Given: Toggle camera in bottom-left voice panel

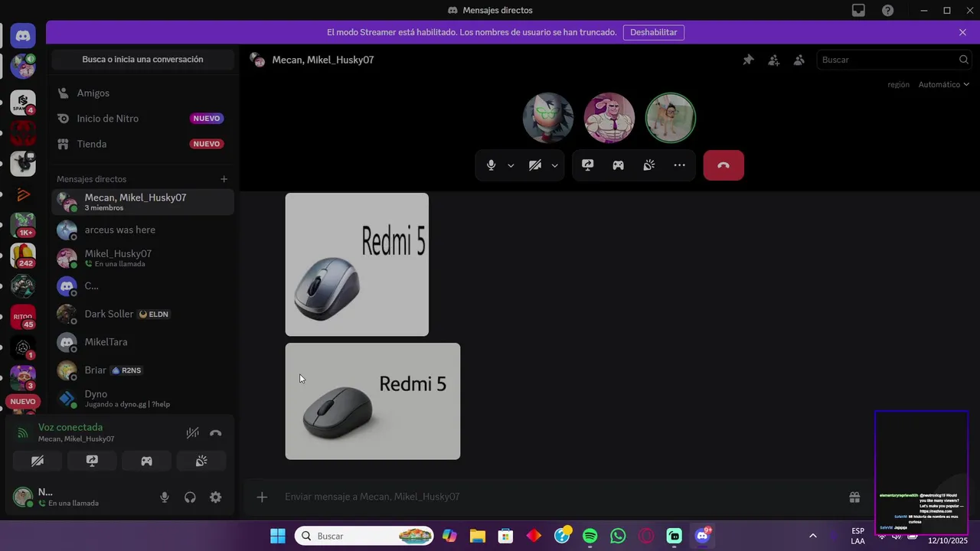Looking at the screenshot, I should click(38, 461).
